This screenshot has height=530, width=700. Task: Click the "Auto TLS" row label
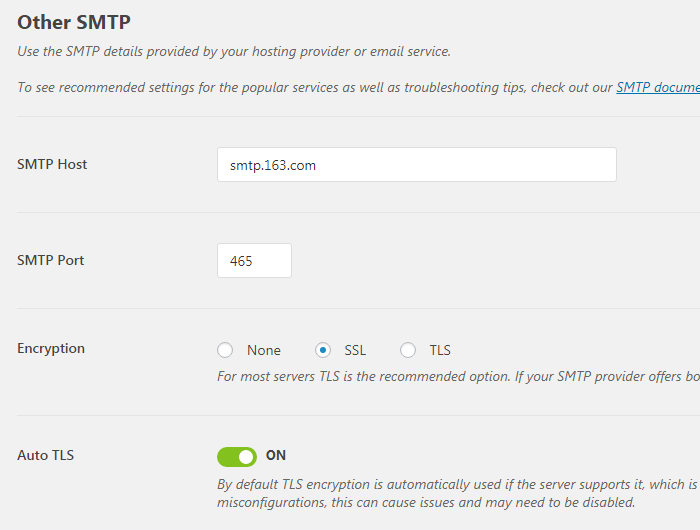(x=46, y=455)
